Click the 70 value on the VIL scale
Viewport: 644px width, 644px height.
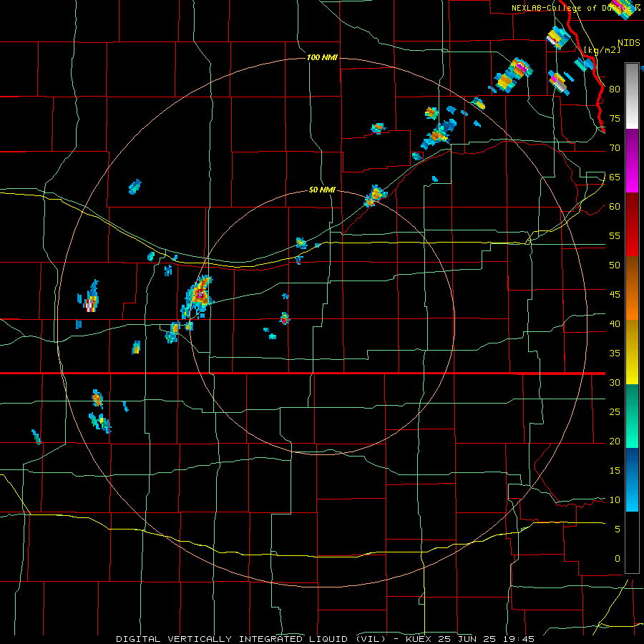click(x=615, y=148)
